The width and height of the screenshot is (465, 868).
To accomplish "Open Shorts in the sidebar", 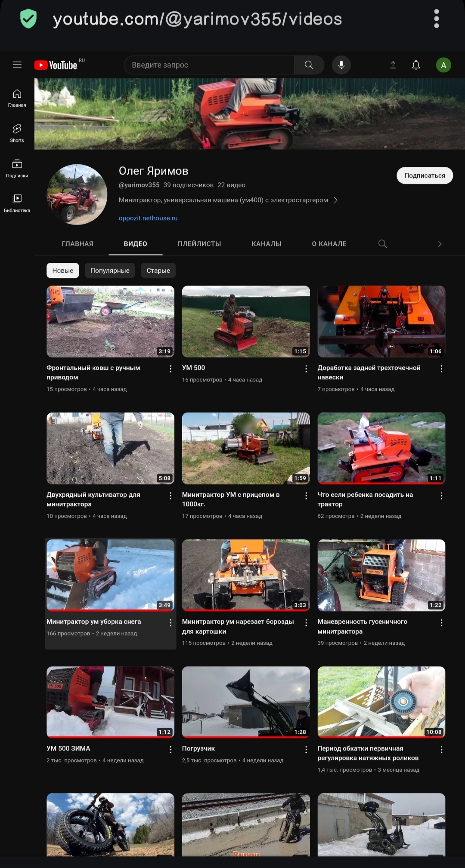I will (17, 133).
